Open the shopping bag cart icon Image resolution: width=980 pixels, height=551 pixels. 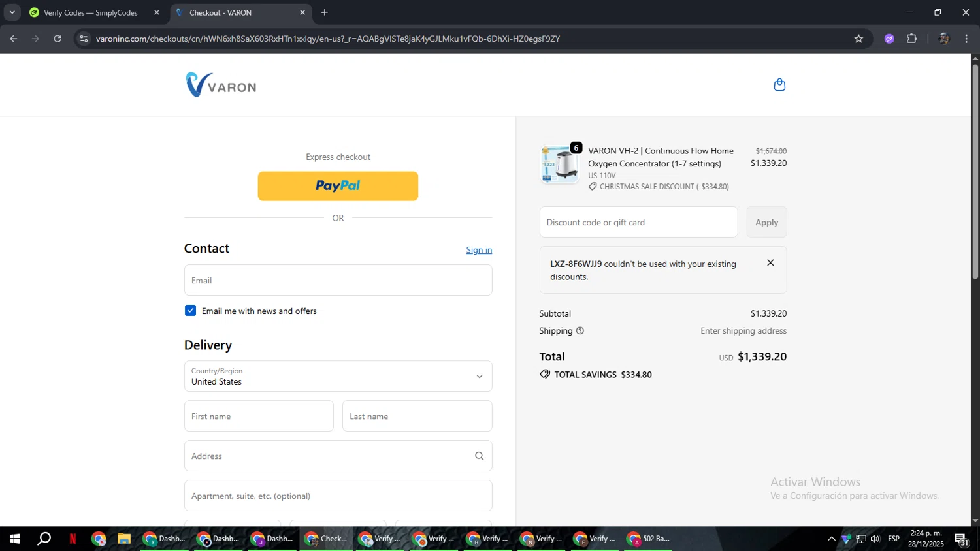779,85
